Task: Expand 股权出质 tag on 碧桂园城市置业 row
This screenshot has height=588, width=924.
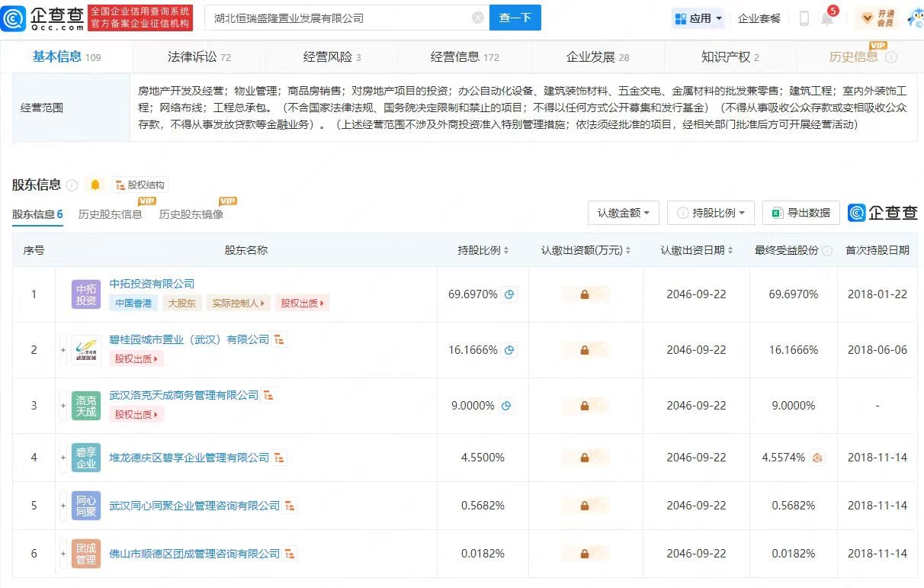Action: pos(137,358)
